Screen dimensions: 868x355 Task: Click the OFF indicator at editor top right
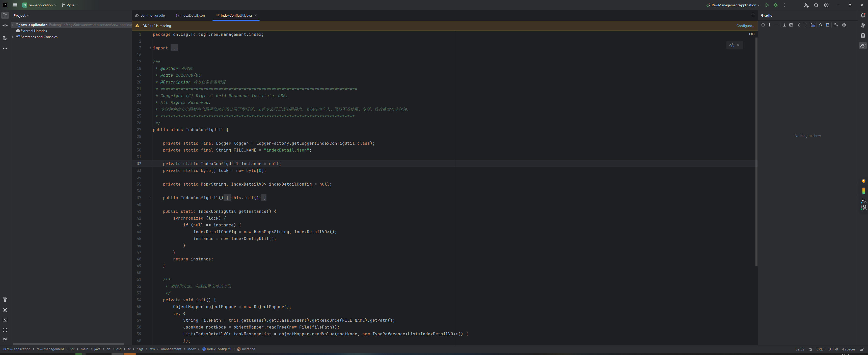[x=752, y=34]
